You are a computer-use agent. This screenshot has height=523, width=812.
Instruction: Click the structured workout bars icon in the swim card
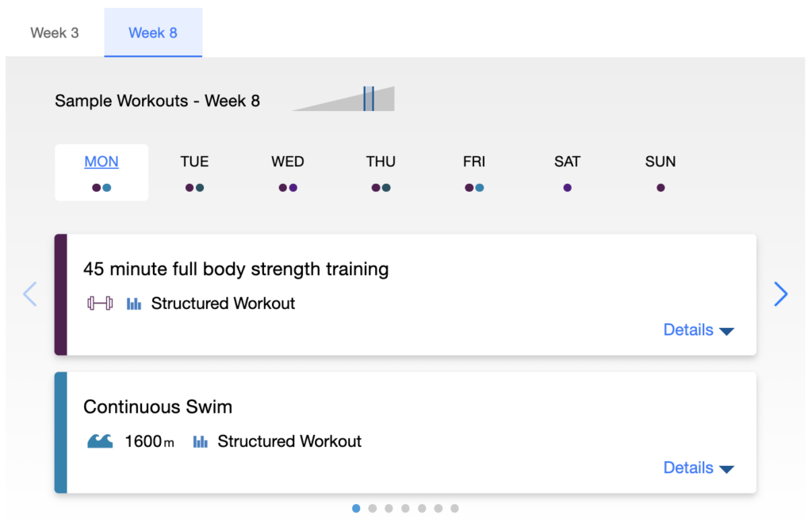click(201, 441)
